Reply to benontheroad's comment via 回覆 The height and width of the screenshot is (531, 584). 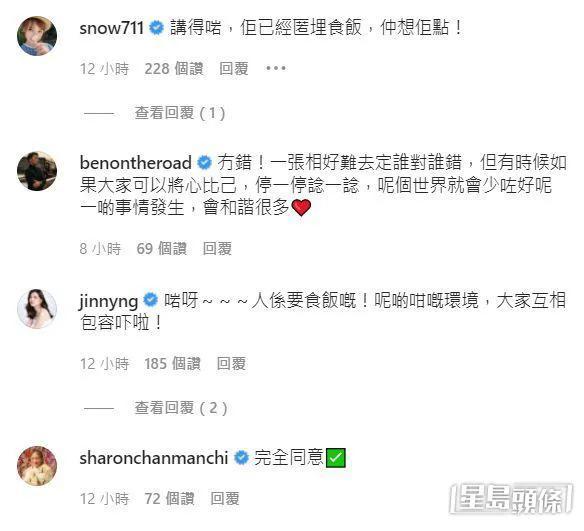point(217,249)
